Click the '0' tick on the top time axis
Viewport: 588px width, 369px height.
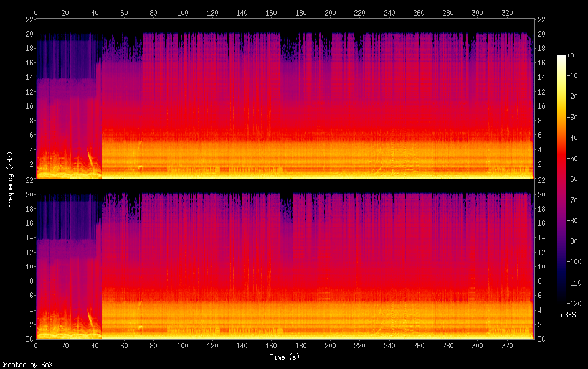pyautogui.click(x=36, y=12)
